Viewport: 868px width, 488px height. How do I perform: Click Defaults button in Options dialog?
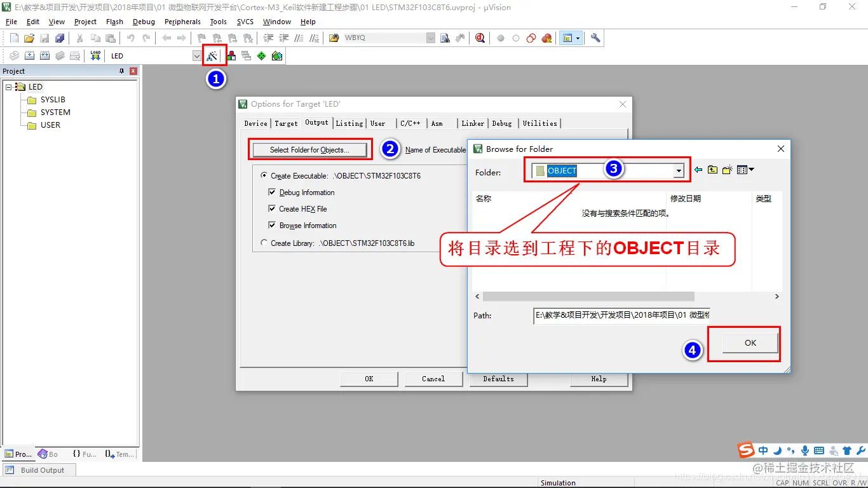(x=498, y=379)
